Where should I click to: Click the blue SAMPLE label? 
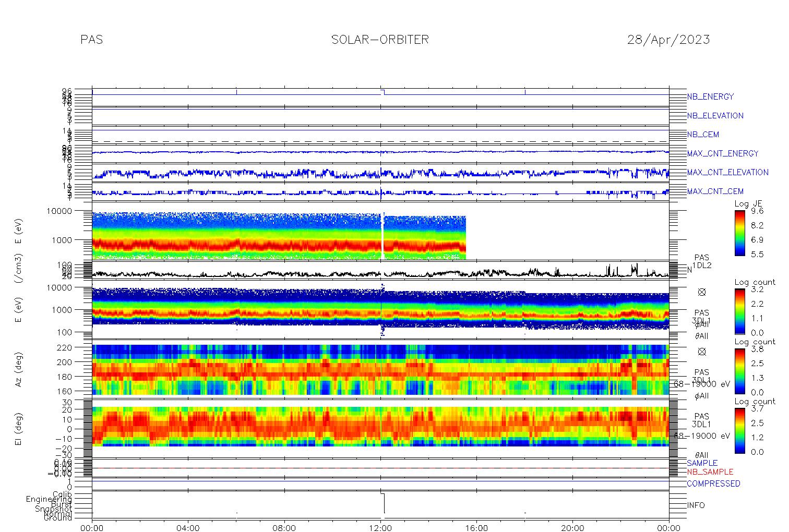[702, 463]
